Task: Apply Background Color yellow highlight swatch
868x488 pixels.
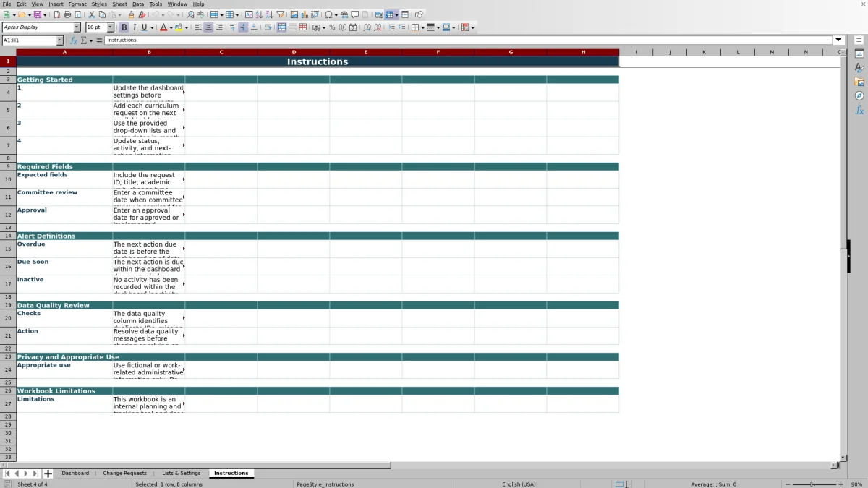Action: click(x=179, y=27)
